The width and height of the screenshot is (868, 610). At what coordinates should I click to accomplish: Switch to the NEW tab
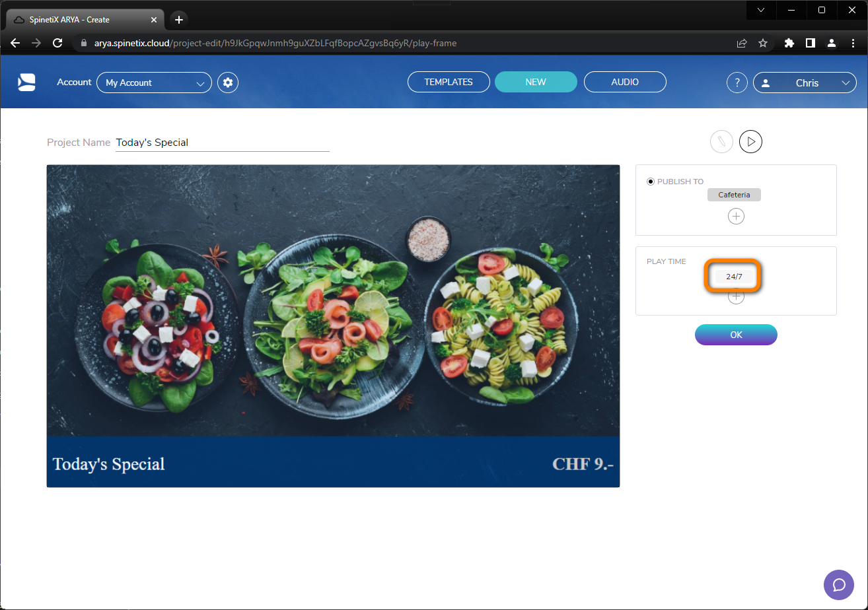[x=536, y=82]
